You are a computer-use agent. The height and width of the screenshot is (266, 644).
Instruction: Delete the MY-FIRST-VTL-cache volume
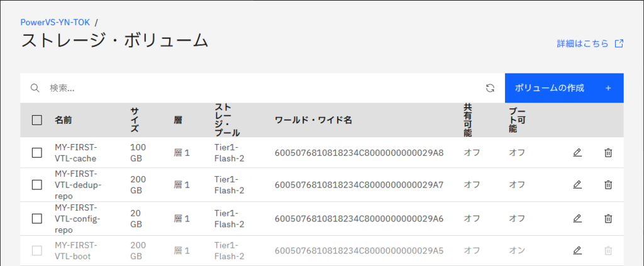(x=608, y=153)
